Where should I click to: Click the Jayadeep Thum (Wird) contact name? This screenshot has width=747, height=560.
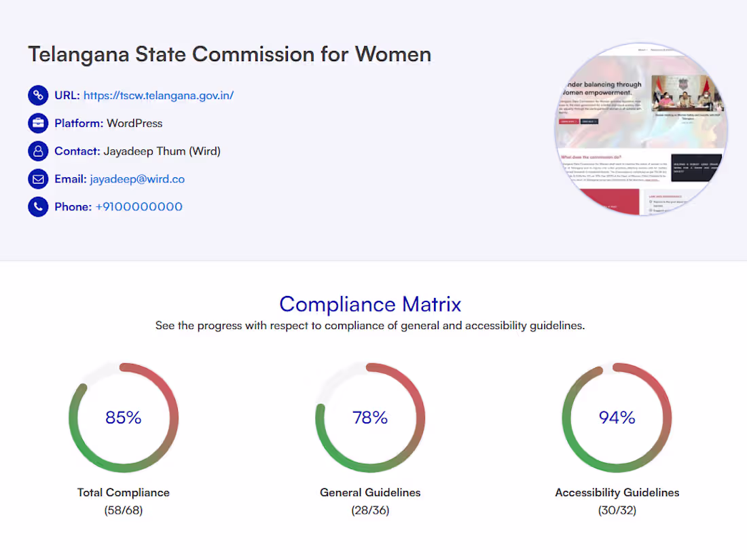(162, 151)
